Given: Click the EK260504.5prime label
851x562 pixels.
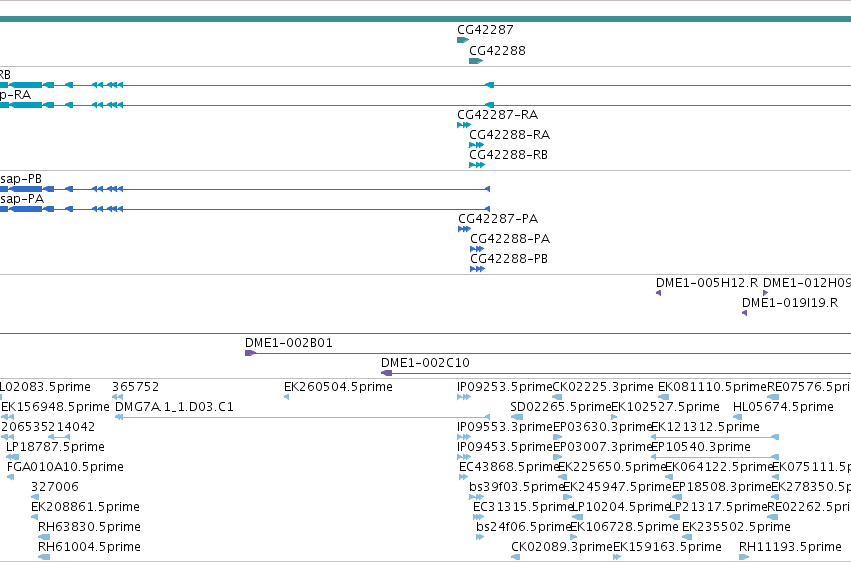Looking at the screenshot, I should click(x=338, y=387).
